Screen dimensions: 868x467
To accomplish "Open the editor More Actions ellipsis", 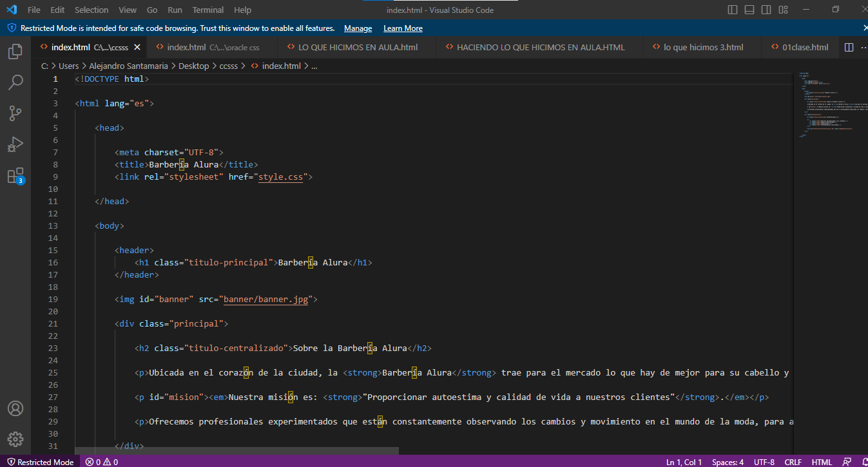I will tap(863, 47).
